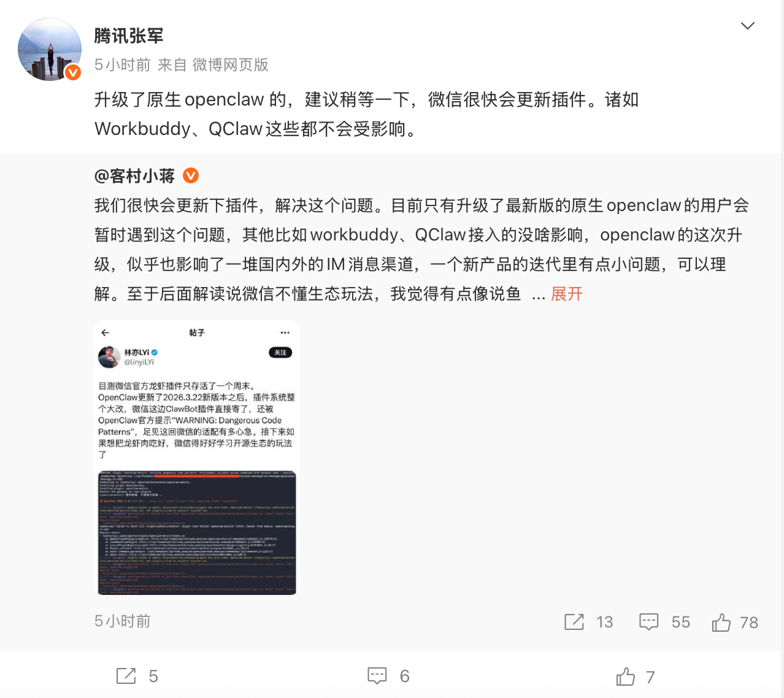Image resolution: width=784 pixels, height=698 pixels.
Task: Open comments on quoted post showing 55
Action: coord(664,622)
